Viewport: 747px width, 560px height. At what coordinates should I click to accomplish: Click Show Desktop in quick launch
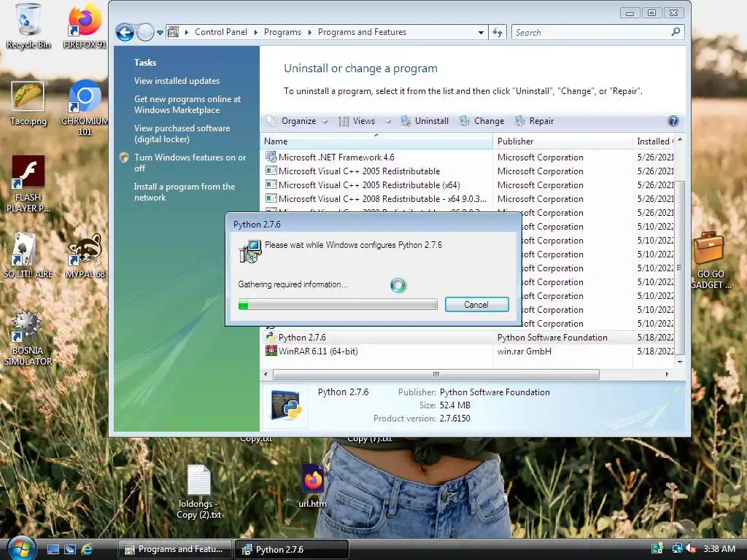click(53, 550)
